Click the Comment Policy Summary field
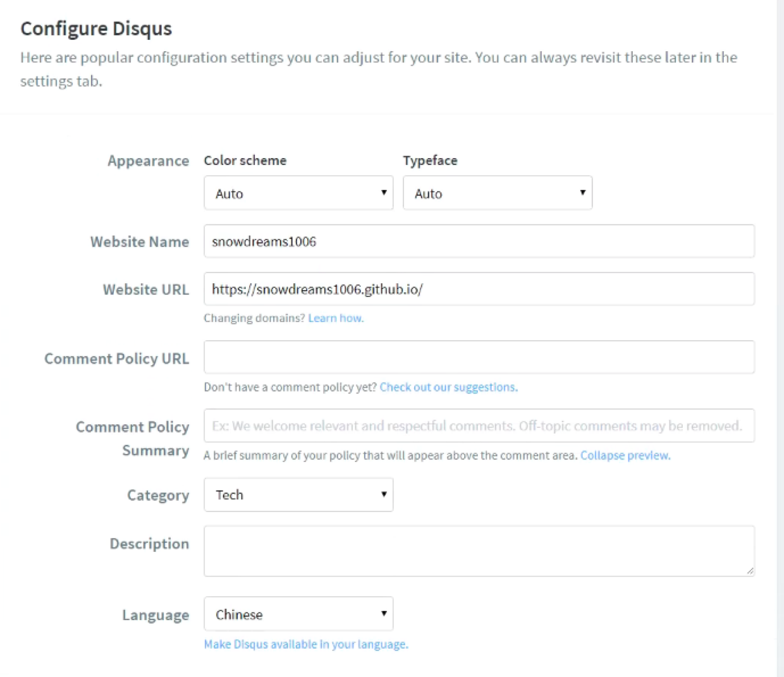 (x=479, y=425)
